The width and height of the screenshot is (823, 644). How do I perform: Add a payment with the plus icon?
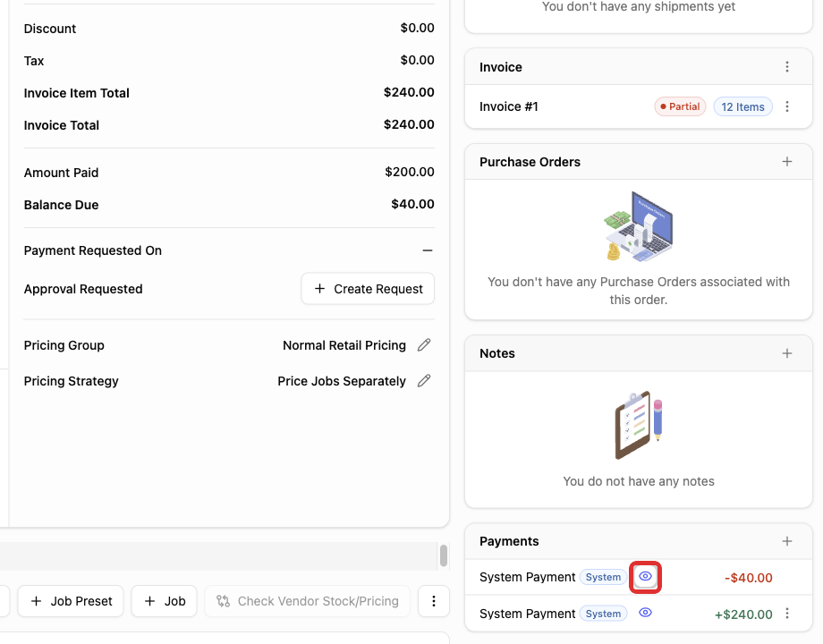tap(787, 541)
